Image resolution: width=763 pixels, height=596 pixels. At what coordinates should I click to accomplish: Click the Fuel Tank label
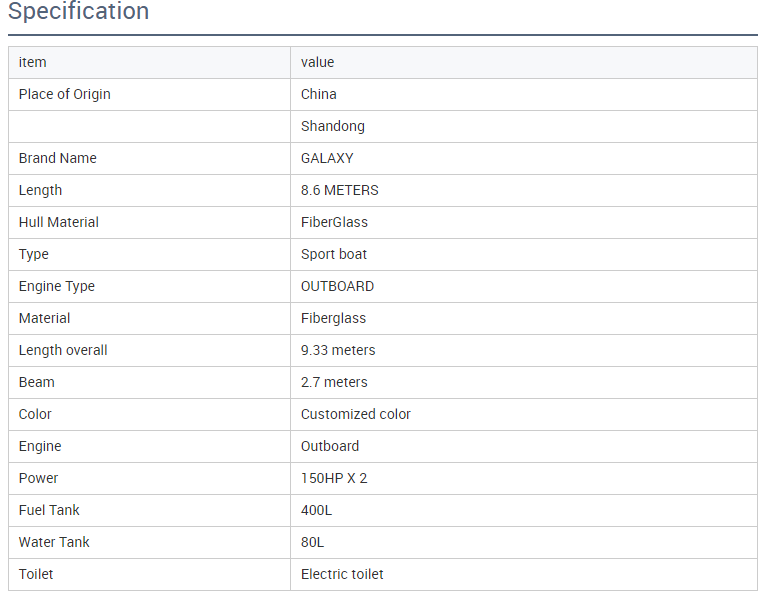pyautogui.click(x=49, y=510)
